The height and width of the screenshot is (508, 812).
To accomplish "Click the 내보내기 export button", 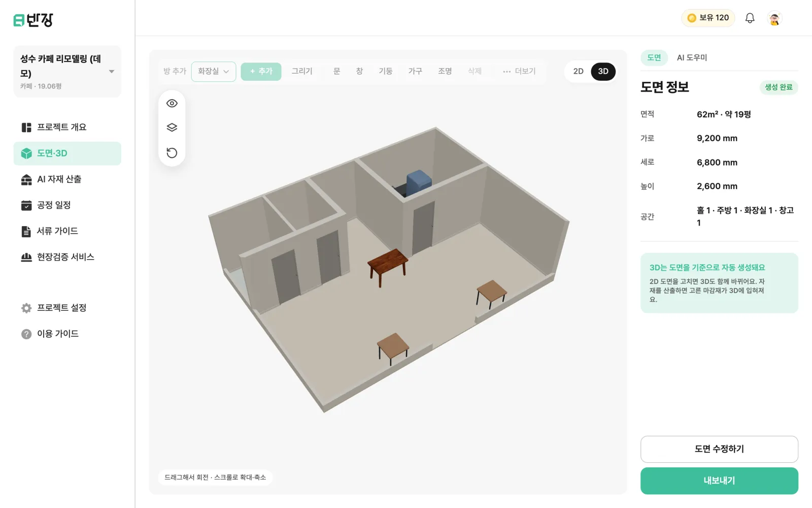I will [719, 481].
